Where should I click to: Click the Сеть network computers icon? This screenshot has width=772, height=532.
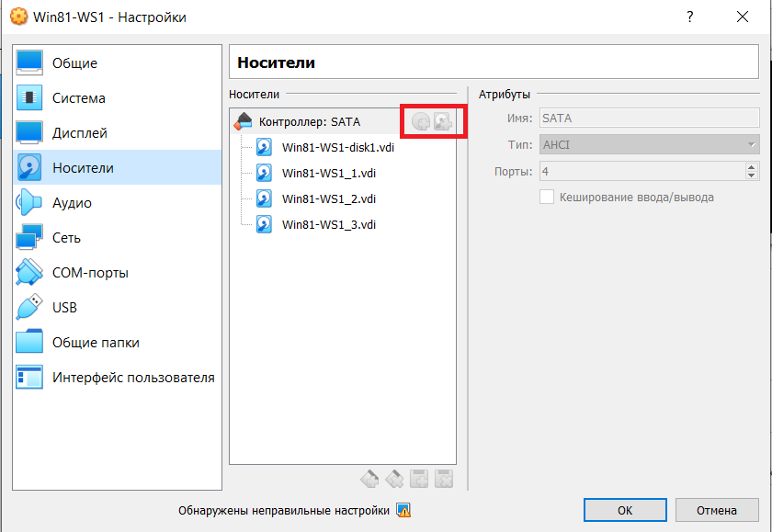[29, 237]
